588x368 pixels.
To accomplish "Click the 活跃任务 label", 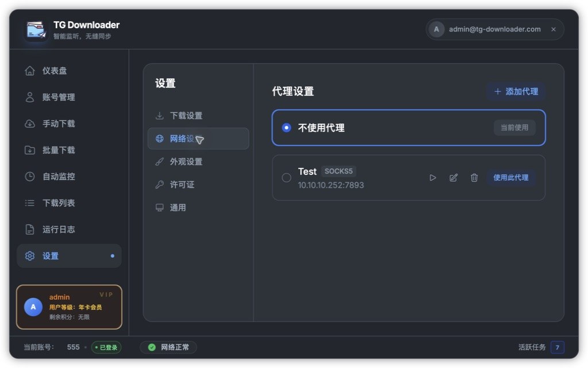I will (532, 347).
